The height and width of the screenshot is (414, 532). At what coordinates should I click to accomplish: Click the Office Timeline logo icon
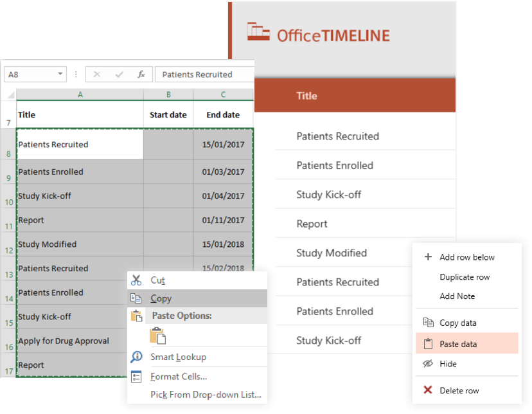[x=258, y=32]
